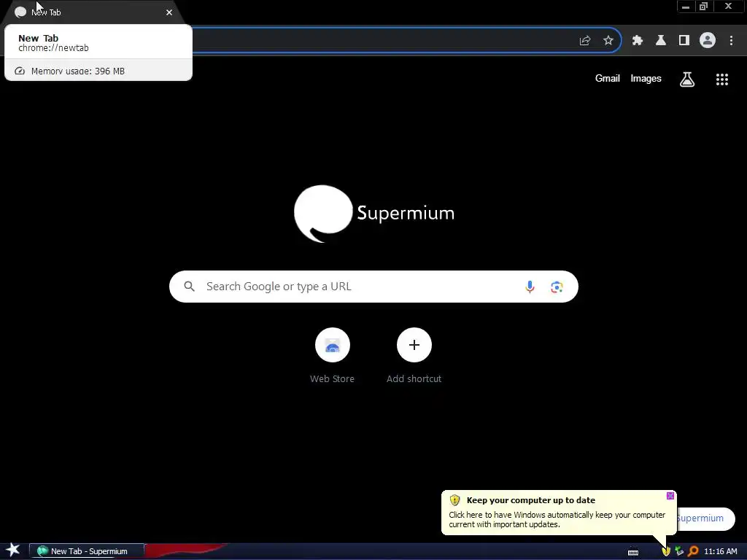Open the profile avatar menu

708,41
